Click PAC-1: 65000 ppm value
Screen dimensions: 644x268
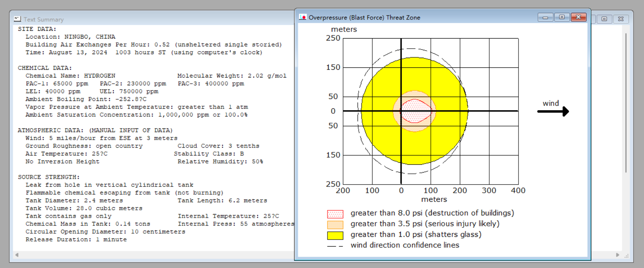click(x=57, y=84)
